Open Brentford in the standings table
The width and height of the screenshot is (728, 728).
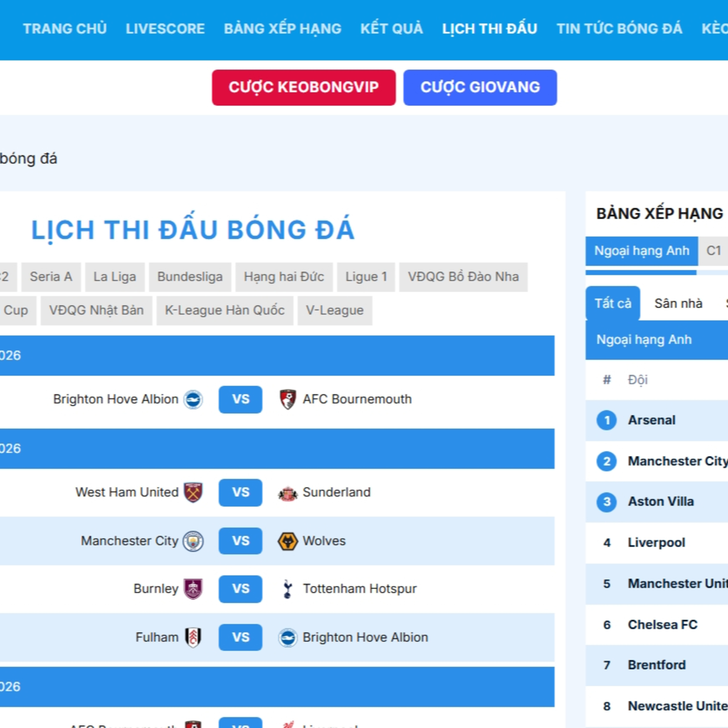click(x=656, y=665)
